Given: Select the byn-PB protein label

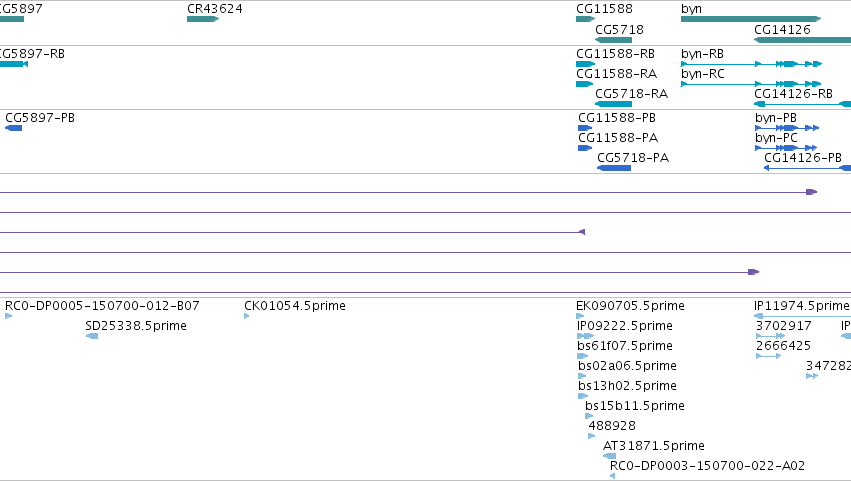Looking at the screenshot, I should click(776, 118).
